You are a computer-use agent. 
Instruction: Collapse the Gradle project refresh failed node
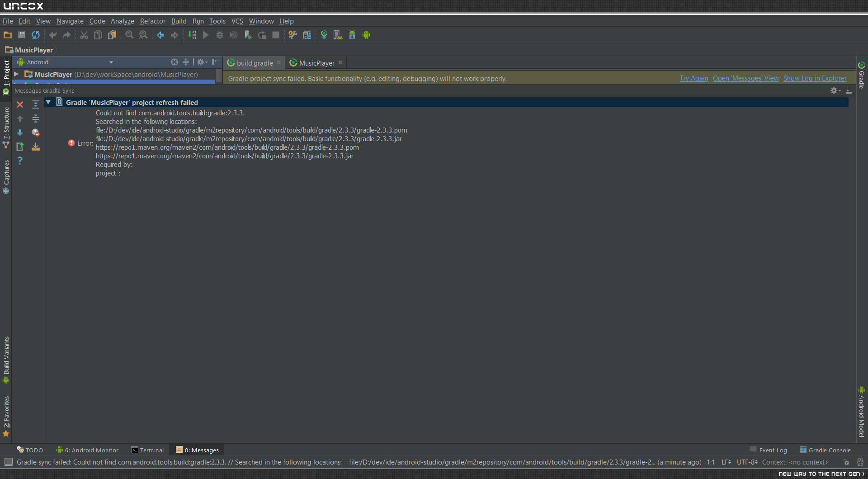[x=48, y=102]
